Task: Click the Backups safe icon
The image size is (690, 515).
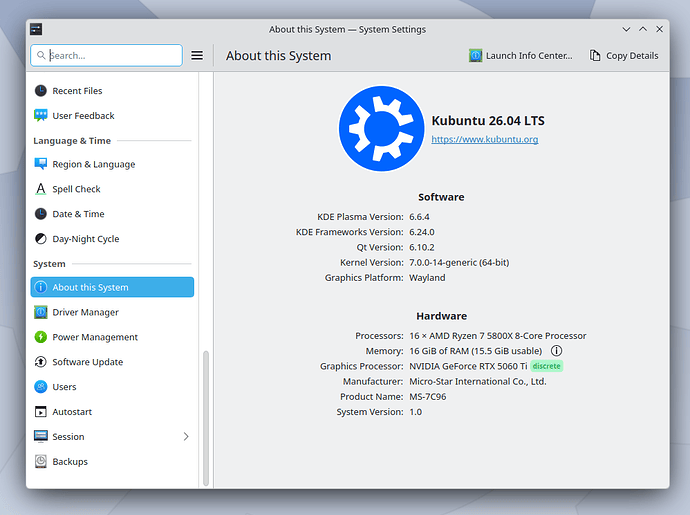Action: click(40, 461)
